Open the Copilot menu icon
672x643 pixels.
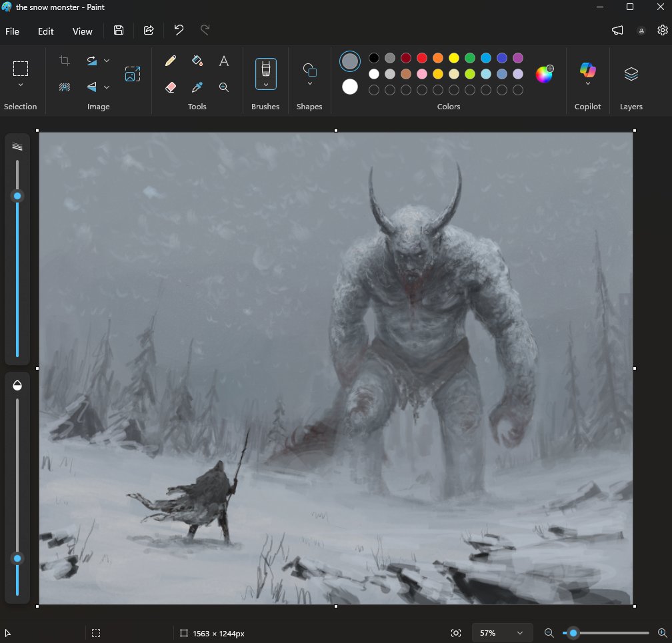pyautogui.click(x=587, y=70)
